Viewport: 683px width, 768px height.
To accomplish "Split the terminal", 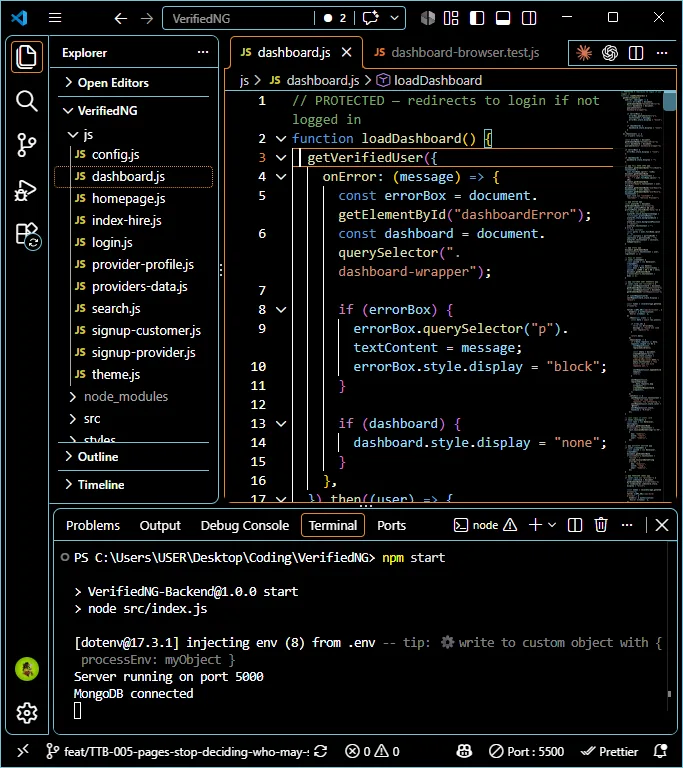I will pos(575,525).
